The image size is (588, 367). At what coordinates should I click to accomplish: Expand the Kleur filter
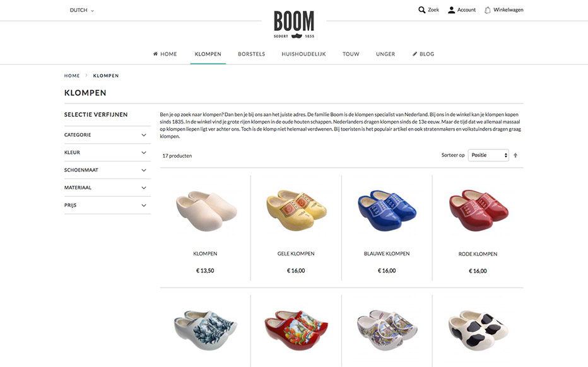[107, 153]
